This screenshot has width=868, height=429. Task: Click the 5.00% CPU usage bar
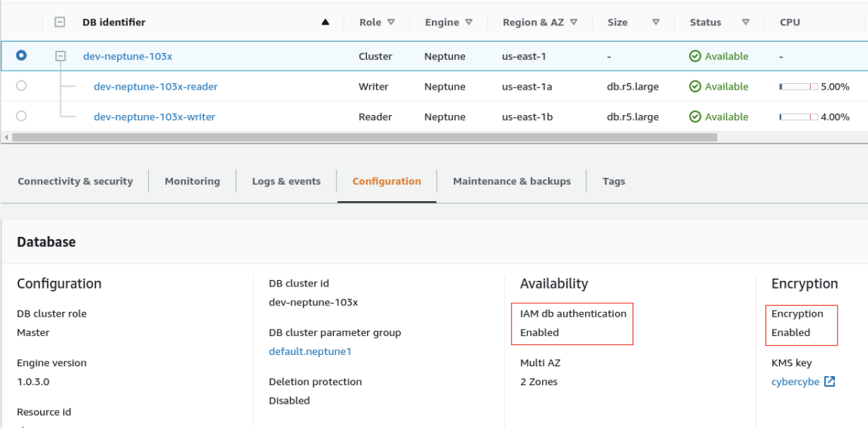click(x=799, y=87)
